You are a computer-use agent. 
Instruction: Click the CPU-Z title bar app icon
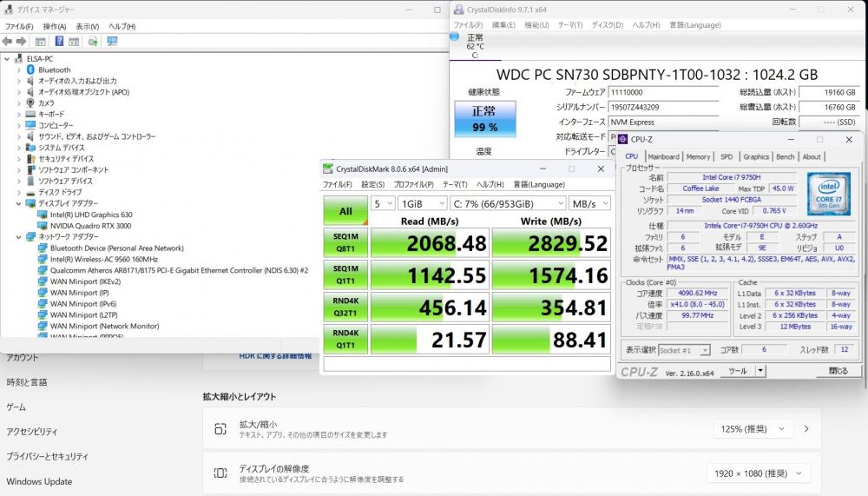[x=622, y=140]
